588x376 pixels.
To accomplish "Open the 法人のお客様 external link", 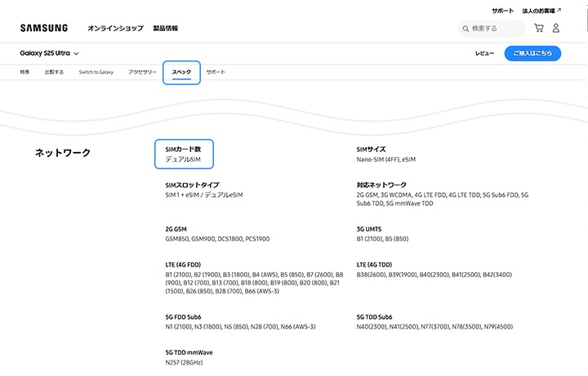I will click(x=541, y=11).
